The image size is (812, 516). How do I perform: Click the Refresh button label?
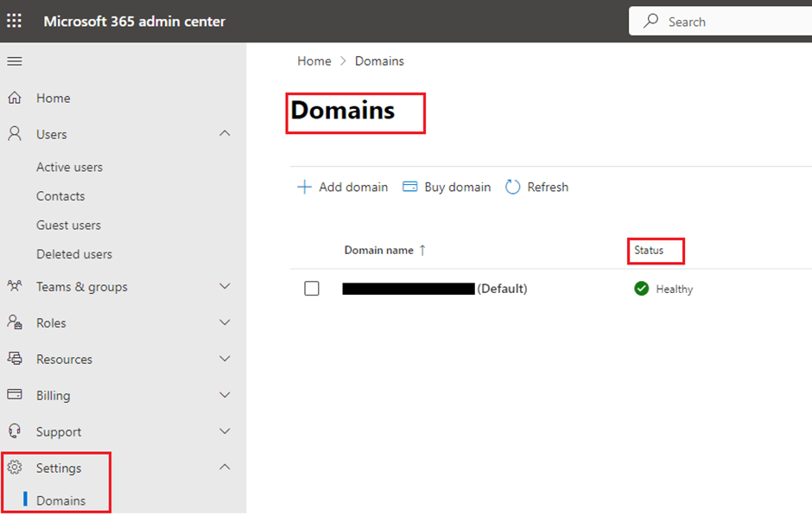[548, 187]
